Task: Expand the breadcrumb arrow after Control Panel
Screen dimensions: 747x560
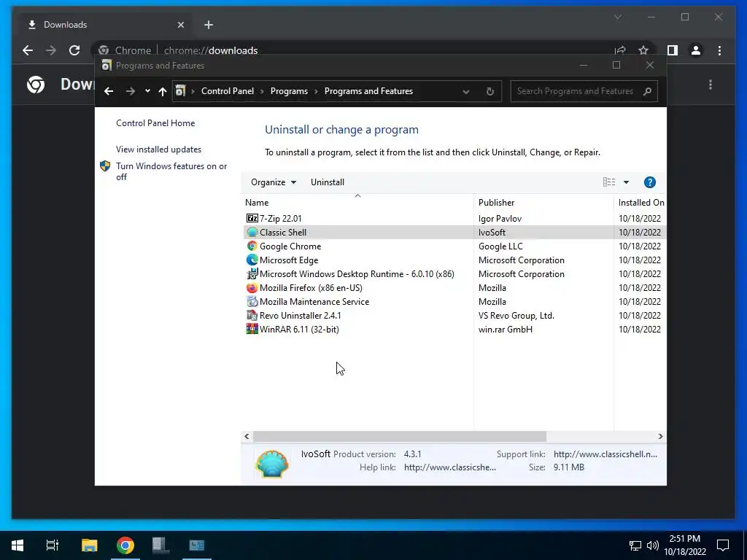Action: [x=262, y=91]
